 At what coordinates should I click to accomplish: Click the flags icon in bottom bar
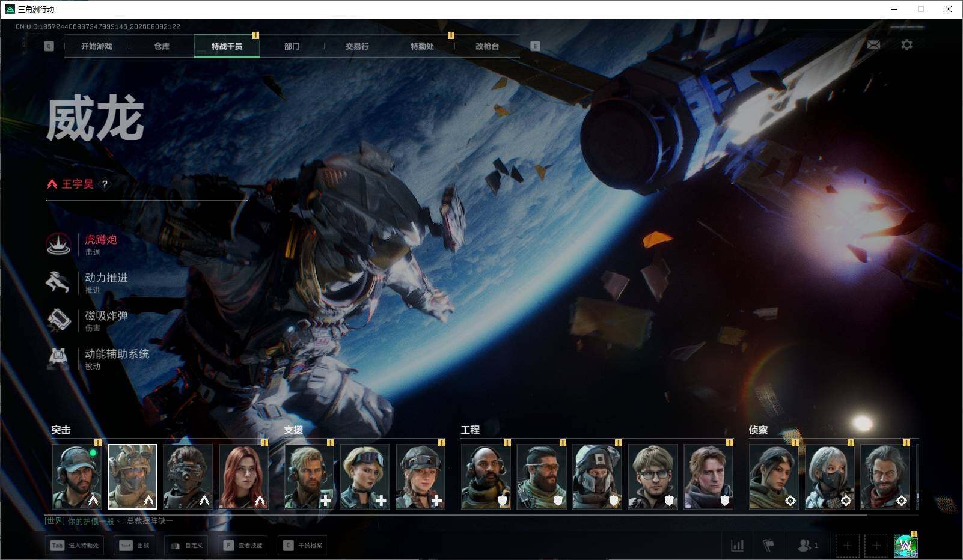point(769,546)
